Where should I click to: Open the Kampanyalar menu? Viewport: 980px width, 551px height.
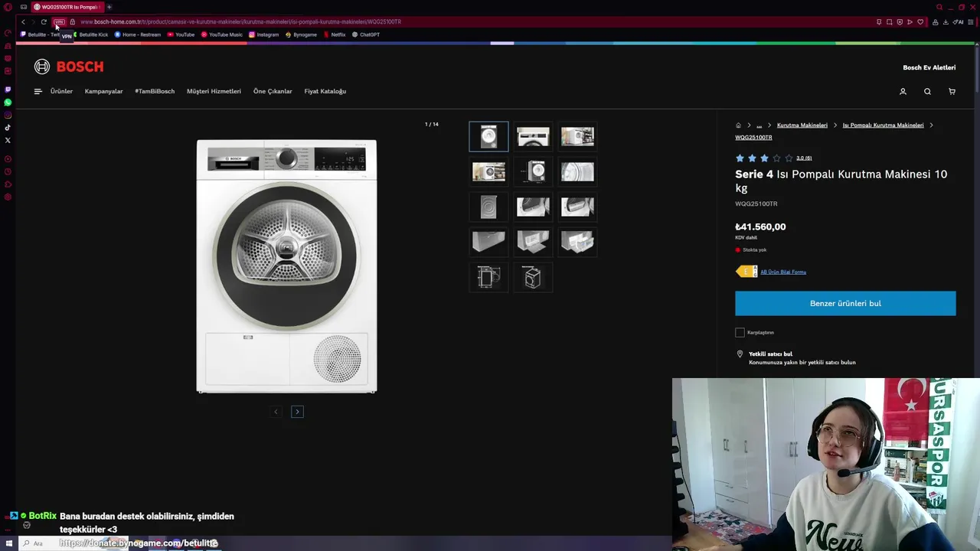tap(103, 91)
